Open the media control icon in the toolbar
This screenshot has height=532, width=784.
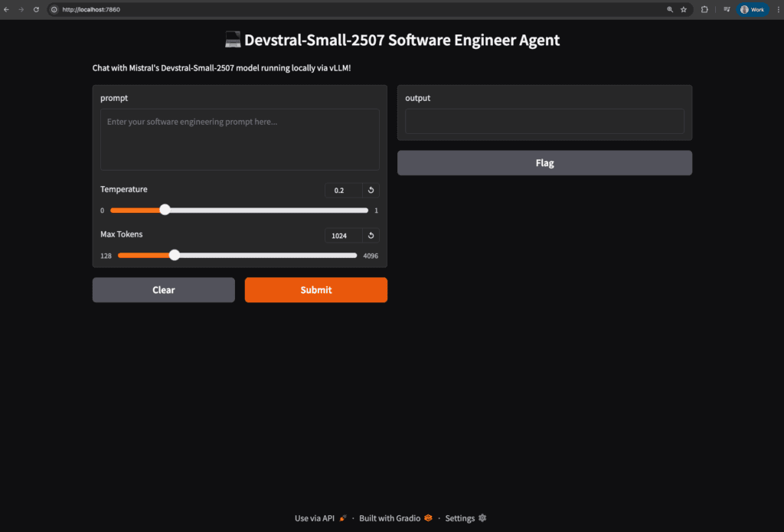(727, 9)
